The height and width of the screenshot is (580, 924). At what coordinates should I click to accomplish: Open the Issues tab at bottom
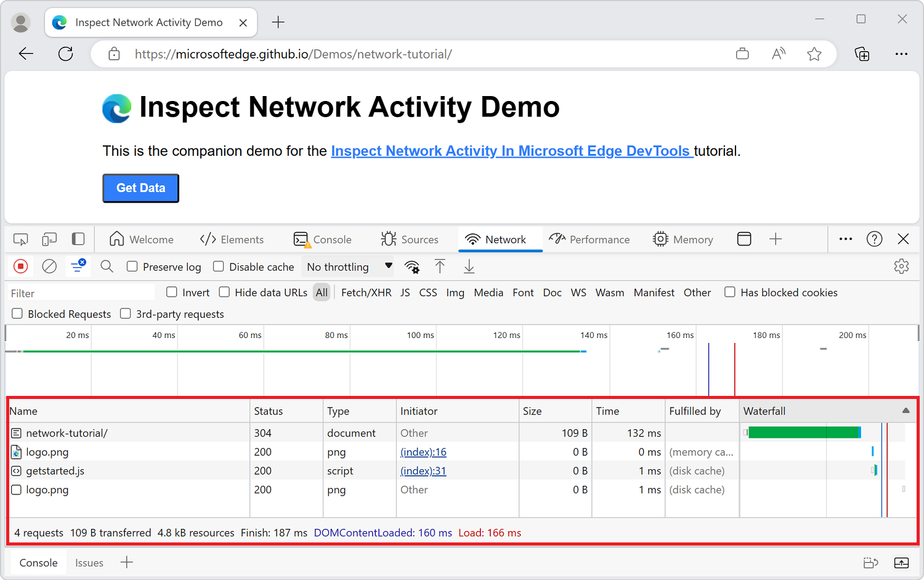89,562
